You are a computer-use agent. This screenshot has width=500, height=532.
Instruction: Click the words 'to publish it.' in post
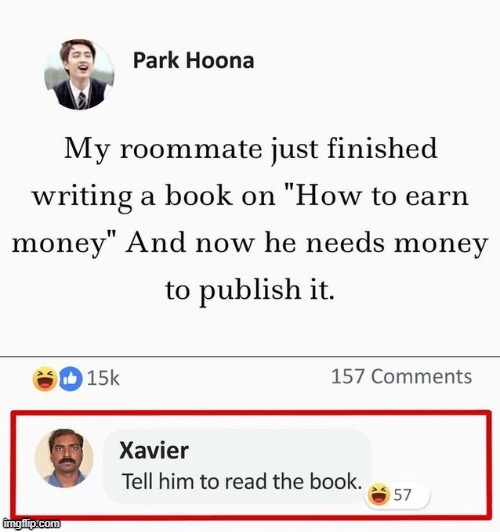250,290
